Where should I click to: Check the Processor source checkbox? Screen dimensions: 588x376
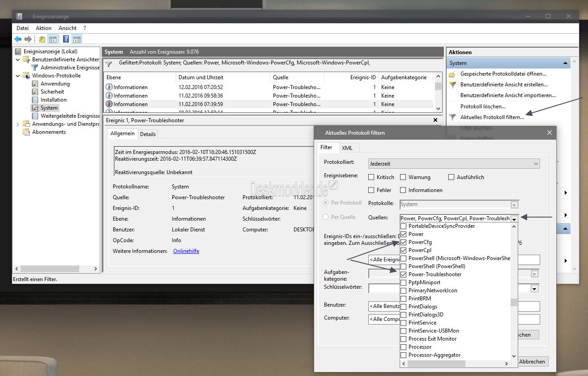tap(404, 347)
